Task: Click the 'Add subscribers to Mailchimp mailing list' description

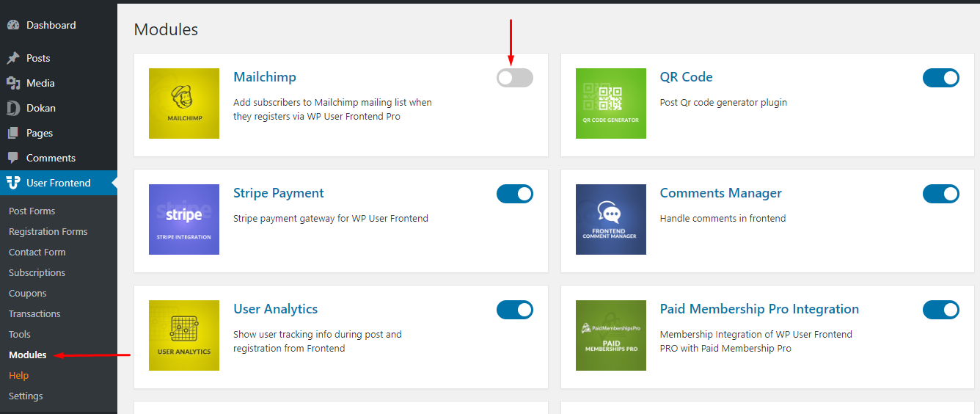Action: (332, 109)
